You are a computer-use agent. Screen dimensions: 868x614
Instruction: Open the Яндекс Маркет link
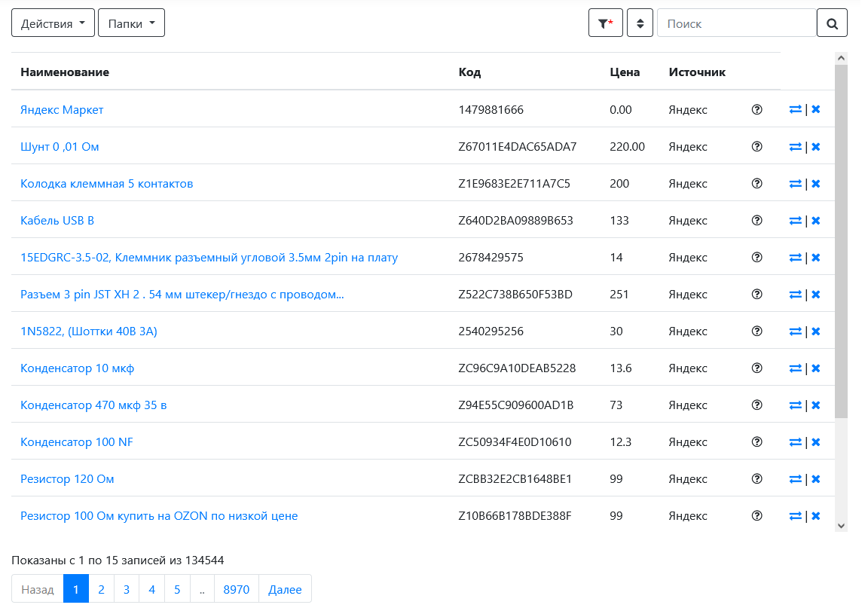pos(62,110)
